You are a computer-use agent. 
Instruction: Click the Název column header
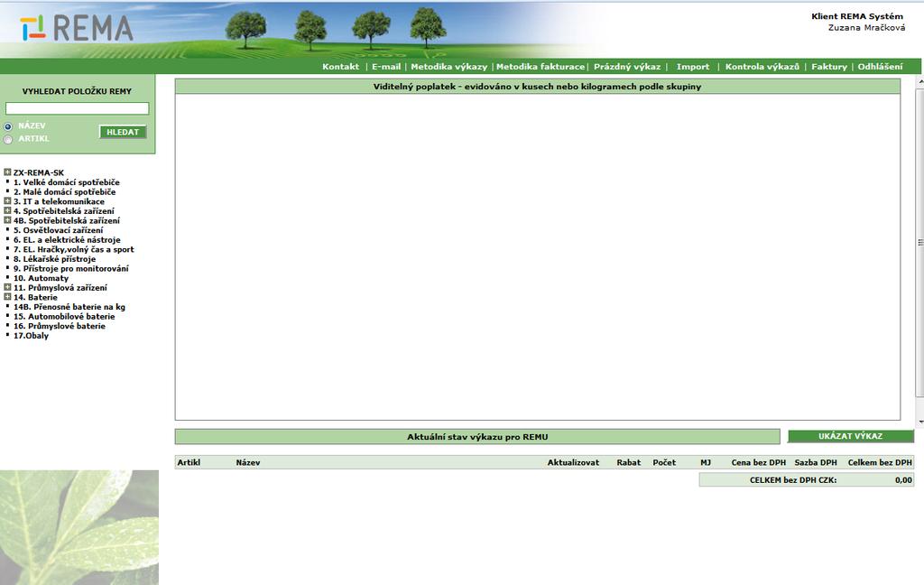pyautogui.click(x=248, y=462)
